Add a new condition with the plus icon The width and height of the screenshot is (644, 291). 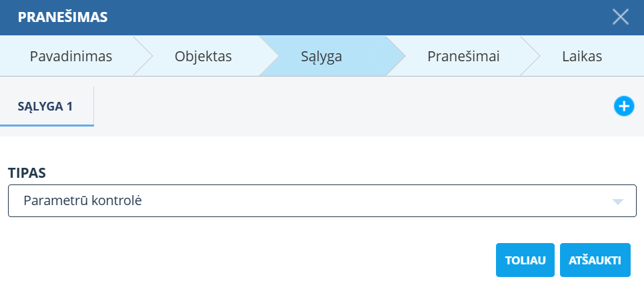[x=623, y=106]
